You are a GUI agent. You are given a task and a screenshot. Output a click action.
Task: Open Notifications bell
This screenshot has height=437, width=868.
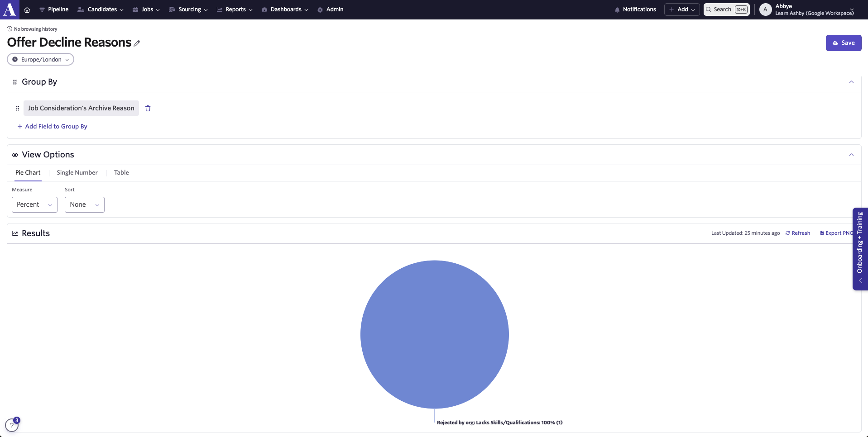pyautogui.click(x=635, y=9)
